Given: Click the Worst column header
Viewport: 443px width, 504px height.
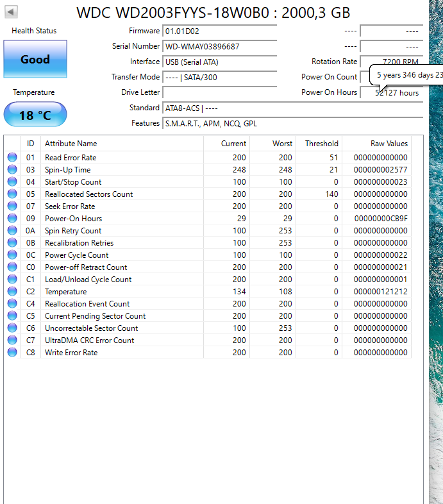Looking at the screenshot, I should (x=273, y=144).
